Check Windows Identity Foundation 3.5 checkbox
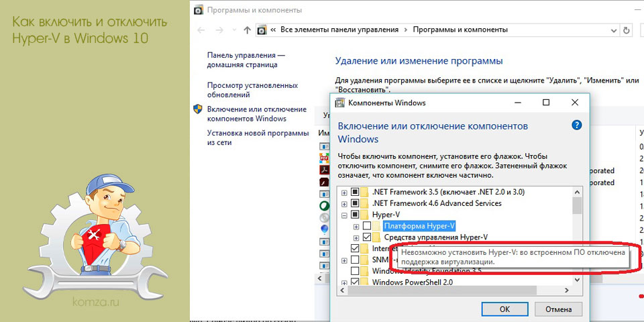 click(x=354, y=271)
